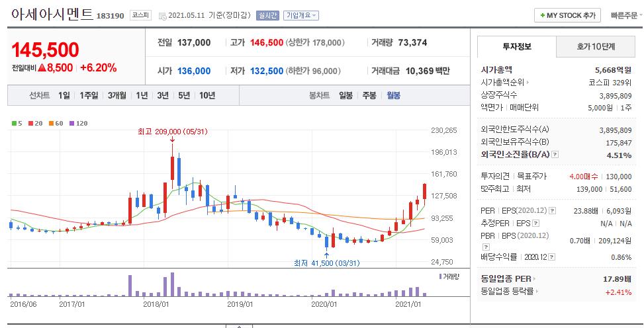
Task: Click the 거래대금 value 10,369 백만
Action: coord(428,71)
